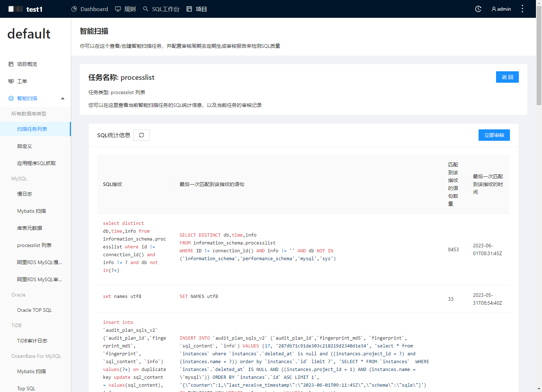Click the page vertical scrollbar thumb
This screenshot has height=392, width=542.
[x=539, y=55]
